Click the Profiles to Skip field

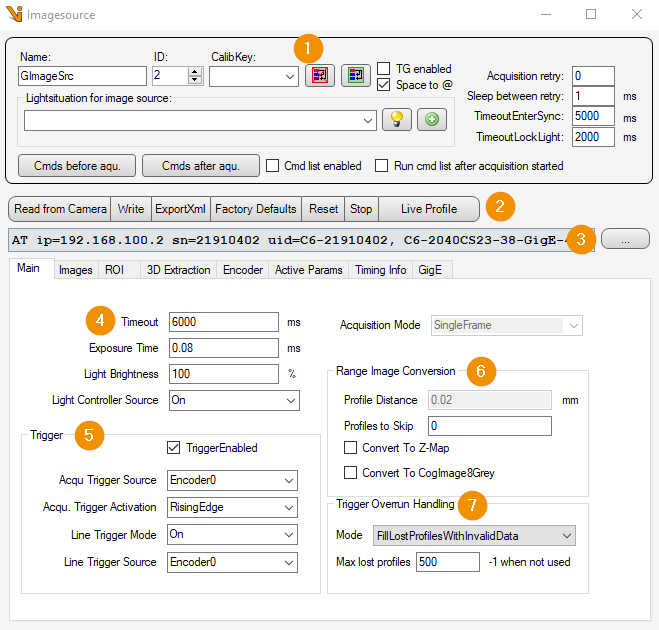click(x=490, y=426)
